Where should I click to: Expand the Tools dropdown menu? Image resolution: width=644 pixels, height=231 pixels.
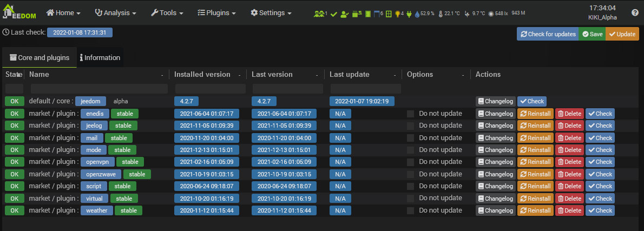[167, 13]
